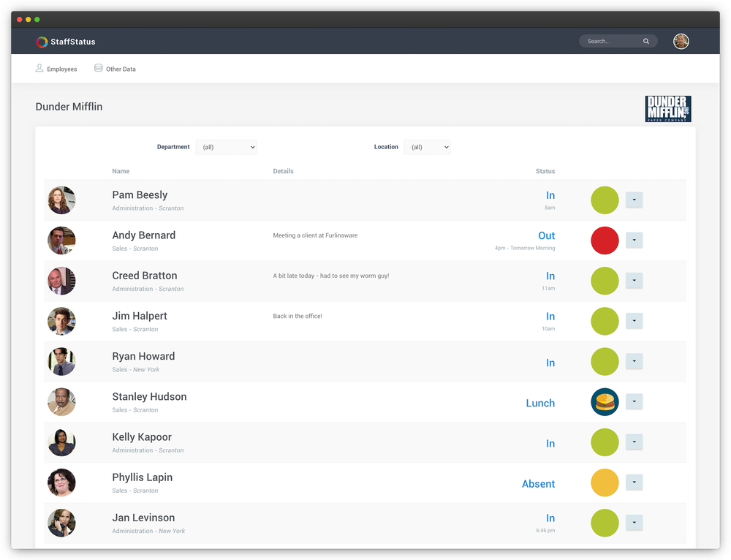Click the StaffStatus logo icon
Screen dimensions: 731x560
pyautogui.click(x=42, y=42)
